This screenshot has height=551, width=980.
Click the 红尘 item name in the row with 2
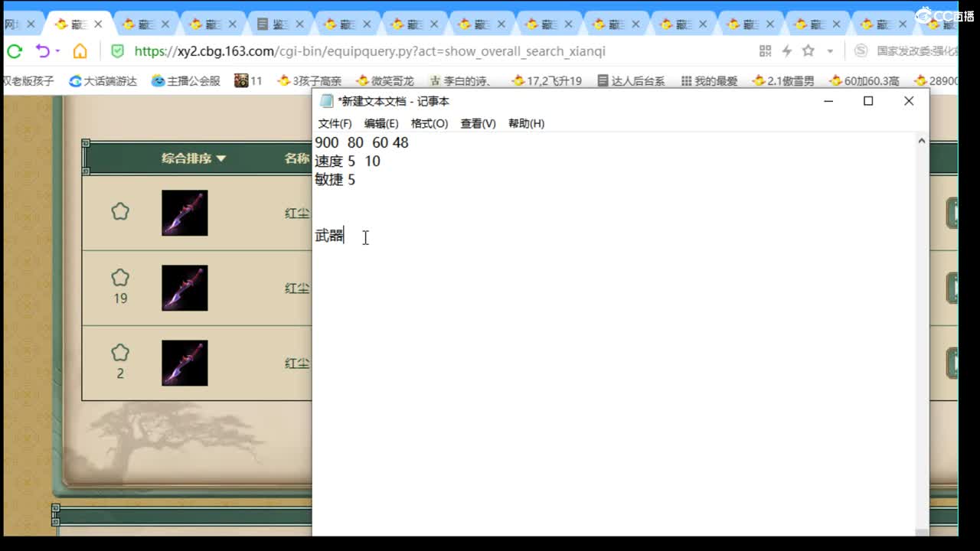pyautogui.click(x=298, y=363)
